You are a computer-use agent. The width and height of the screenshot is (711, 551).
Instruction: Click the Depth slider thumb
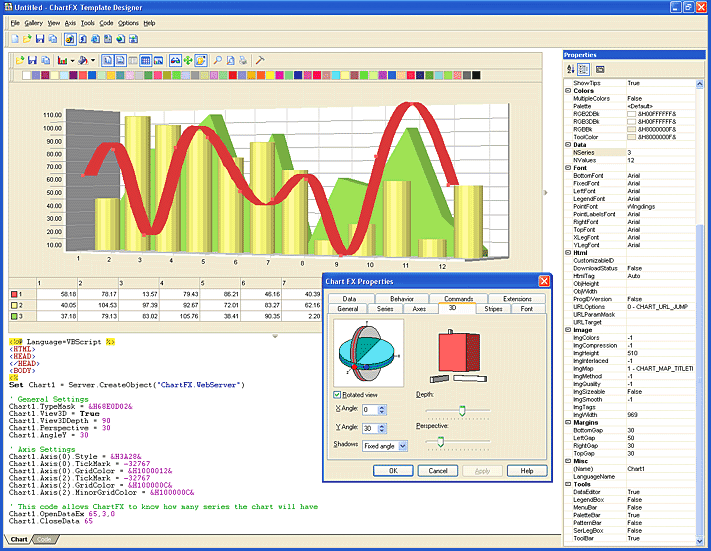(462, 411)
